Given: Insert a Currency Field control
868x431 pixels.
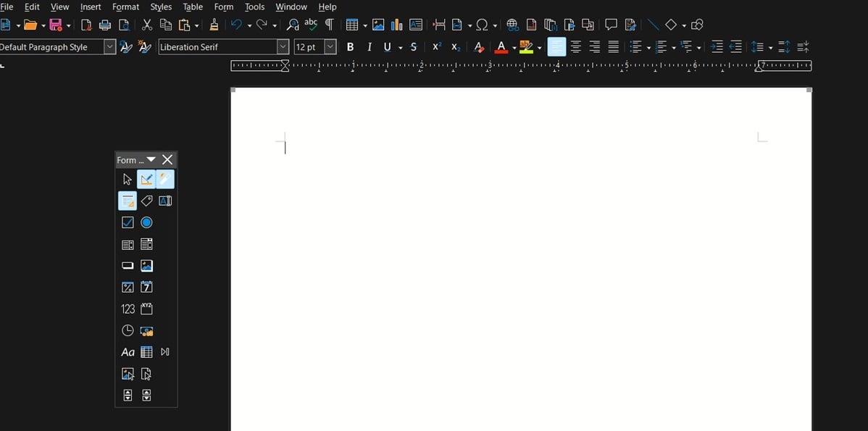Looking at the screenshot, I should click(x=146, y=331).
